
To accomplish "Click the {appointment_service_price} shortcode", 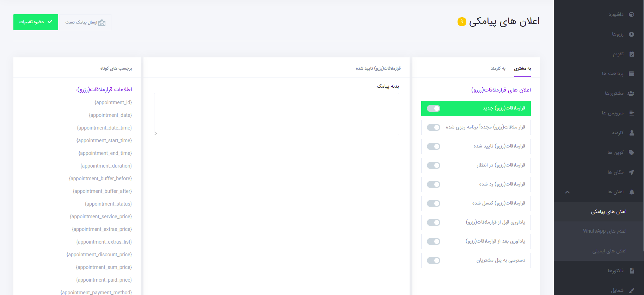I will click(x=101, y=216).
